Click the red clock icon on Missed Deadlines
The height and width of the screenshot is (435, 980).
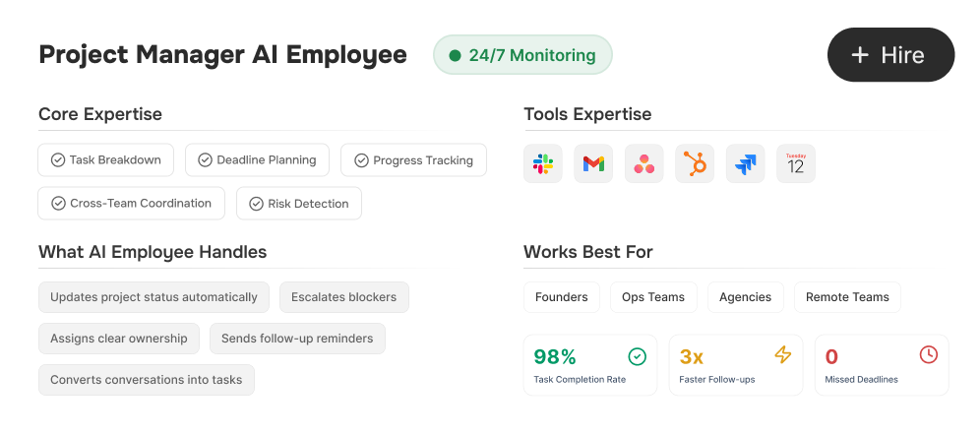tap(928, 355)
